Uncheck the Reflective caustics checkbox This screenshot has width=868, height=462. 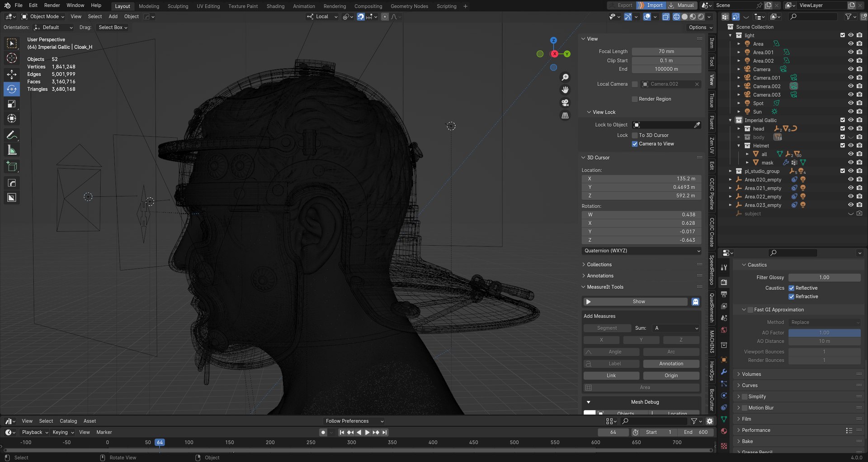(x=792, y=288)
